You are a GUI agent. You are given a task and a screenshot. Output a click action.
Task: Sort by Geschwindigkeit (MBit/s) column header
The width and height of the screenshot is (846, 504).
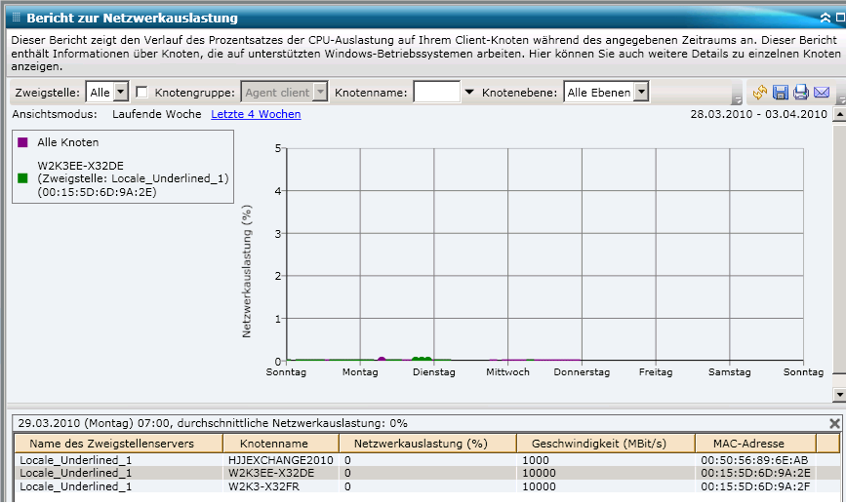point(606,444)
